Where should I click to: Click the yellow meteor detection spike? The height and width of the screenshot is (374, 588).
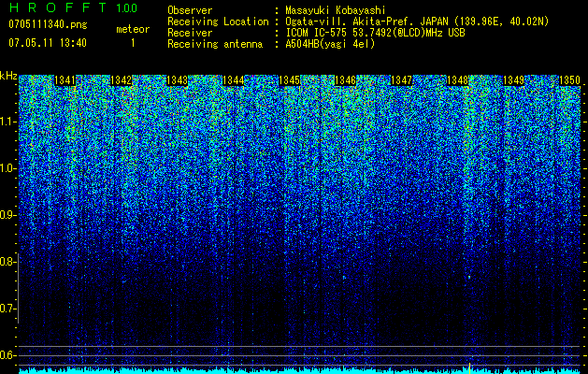469,367
